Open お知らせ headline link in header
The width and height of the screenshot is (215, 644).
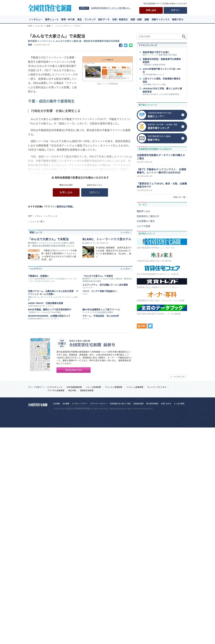[x=111, y=8]
